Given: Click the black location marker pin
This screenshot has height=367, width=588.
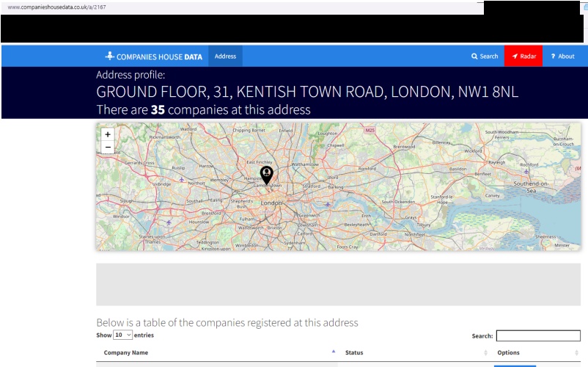Looking at the screenshot, I should [x=266, y=174].
